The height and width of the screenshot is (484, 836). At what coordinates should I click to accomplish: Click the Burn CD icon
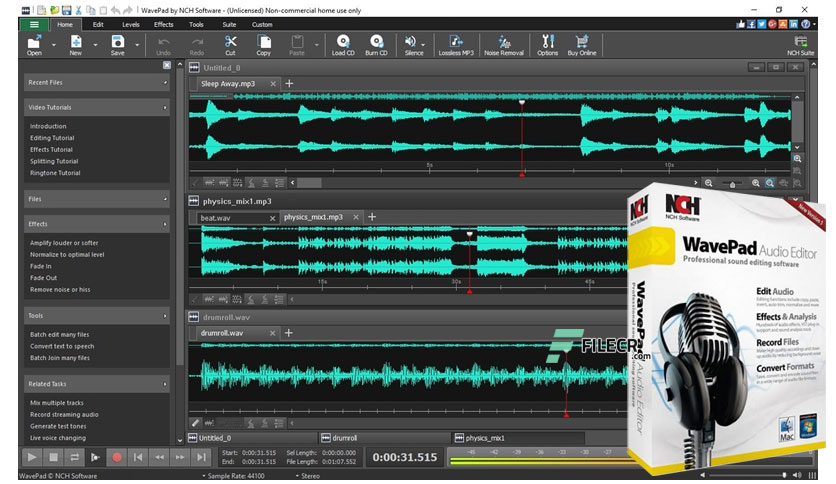pos(377,42)
